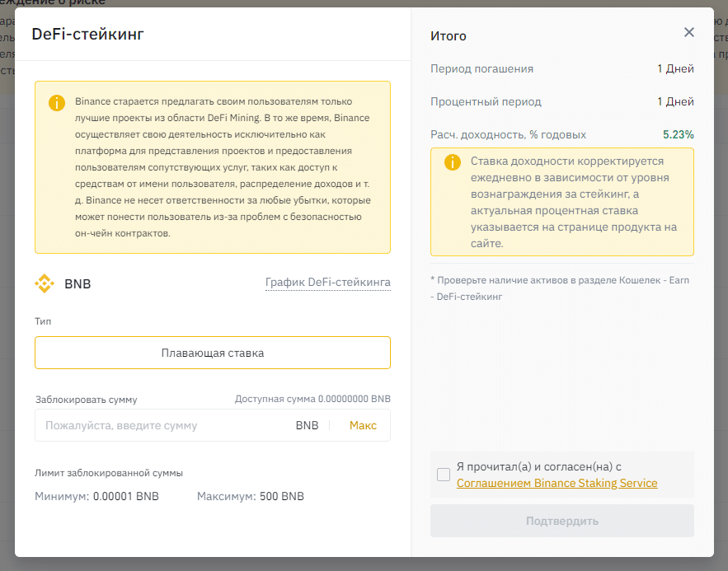
Task: Click the Binance disclaimer warning icon
Action: pos(56,103)
